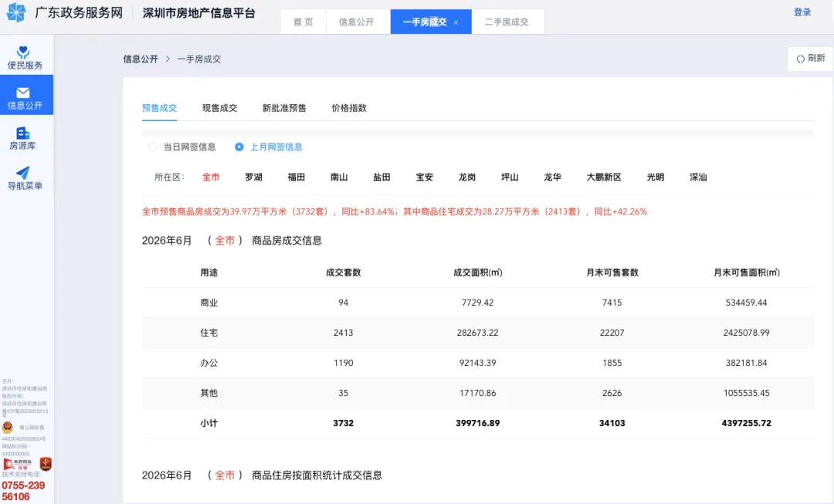
Task: Filter district by 福田
Action: (x=297, y=177)
